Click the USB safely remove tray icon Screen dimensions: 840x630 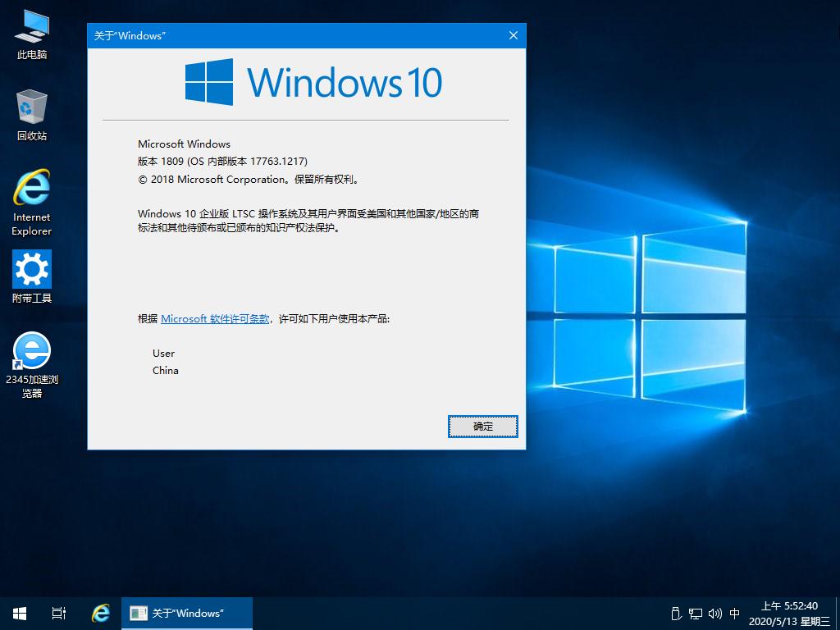676,614
